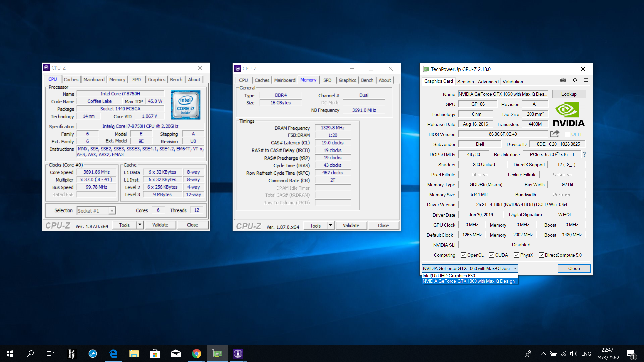This screenshot has height=362, width=644.
Task: Click the BIOS export share icon
Action: (x=555, y=134)
